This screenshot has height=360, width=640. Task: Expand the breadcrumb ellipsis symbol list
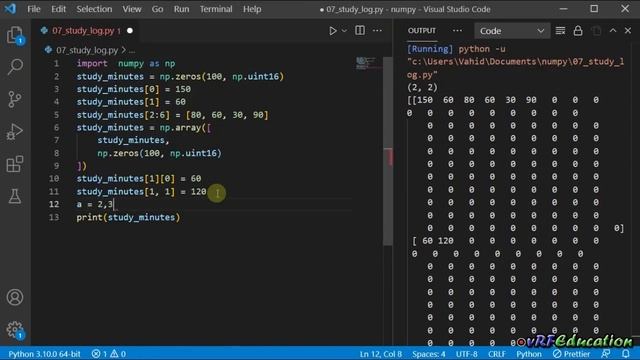click(132, 51)
